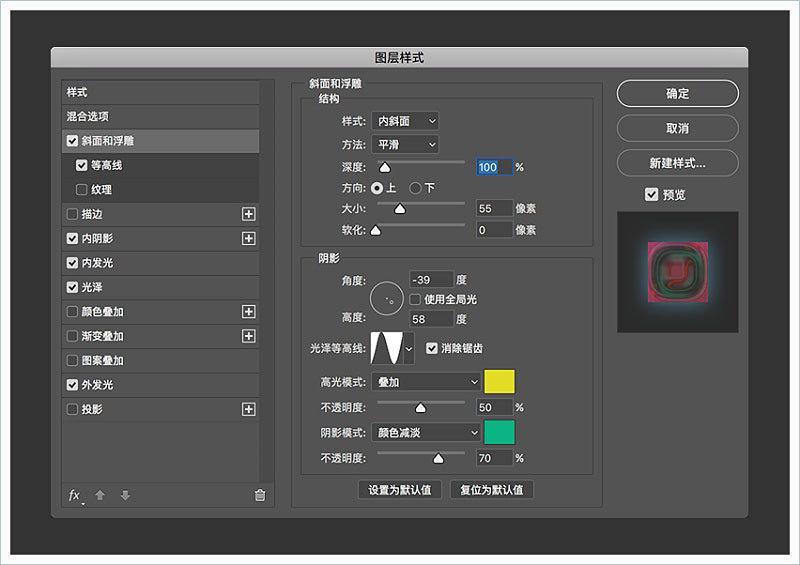Uncheck the 内发光 checkbox
This screenshot has height=565, width=800.
(72, 263)
